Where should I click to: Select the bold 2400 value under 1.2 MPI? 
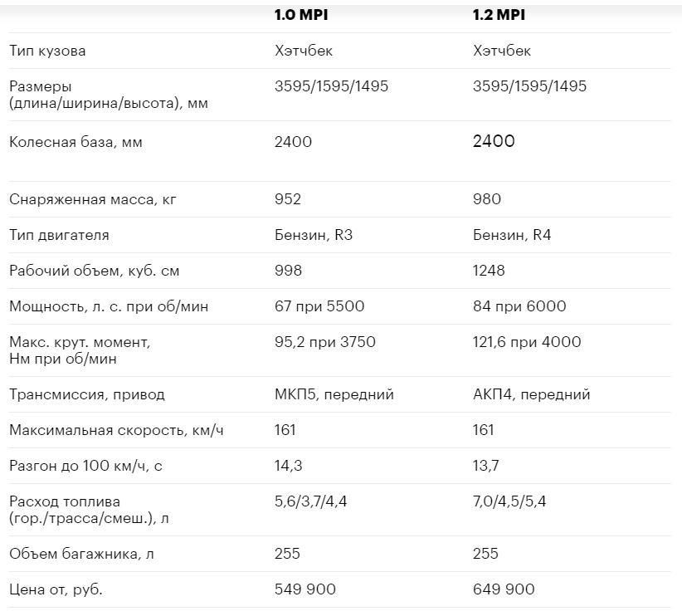494,141
